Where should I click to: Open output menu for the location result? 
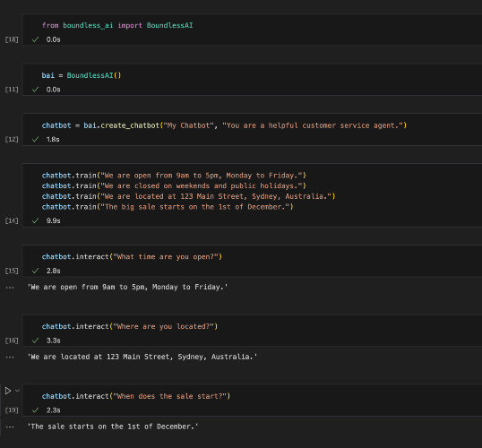pos(10,358)
